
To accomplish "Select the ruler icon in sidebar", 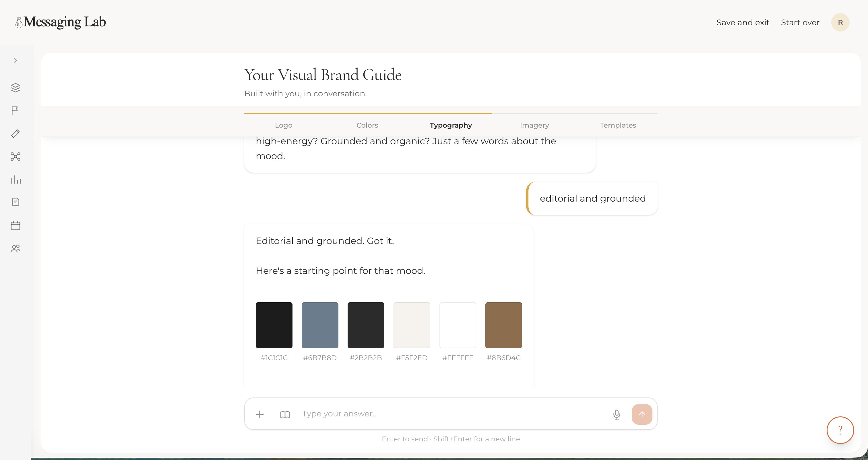I will (15, 134).
